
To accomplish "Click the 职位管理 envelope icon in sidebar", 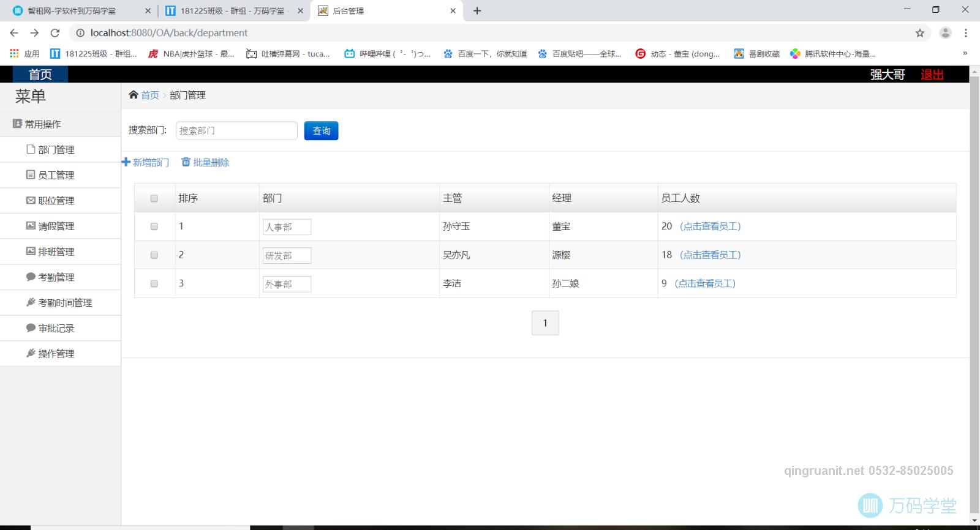I will tap(31, 200).
